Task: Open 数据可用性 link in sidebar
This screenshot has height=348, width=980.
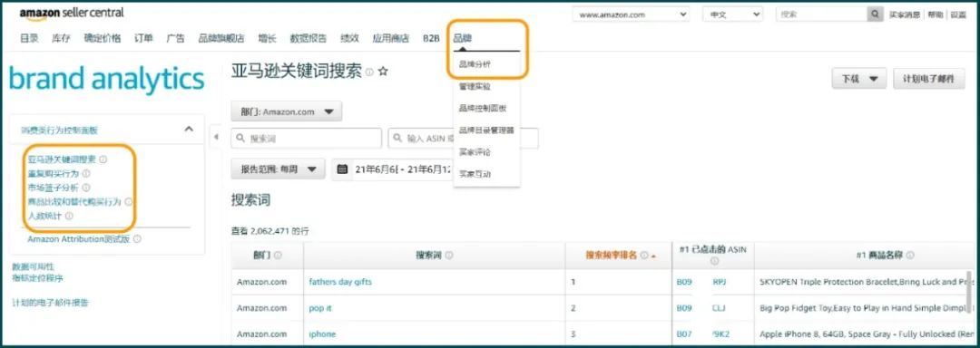Action: pos(33,266)
